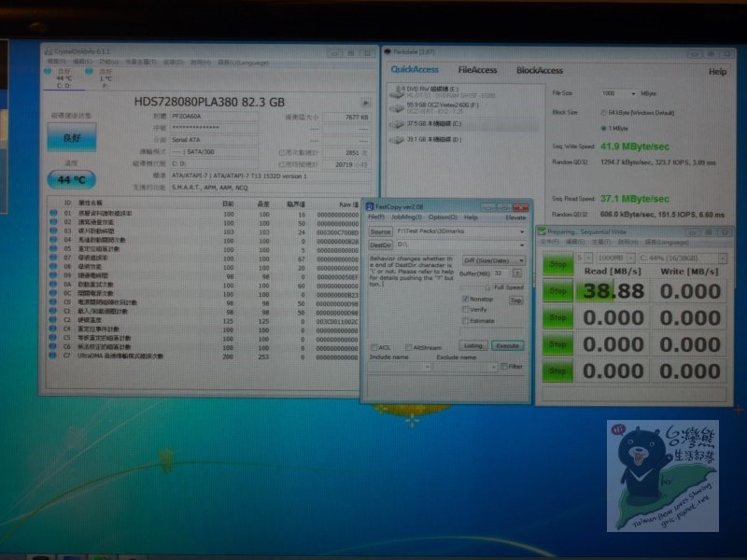Image resolution: width=747 pixels, height=560 pixels.
Task: Select the 64 kByte Windows Default block size
Action: pyautogui.click(x=604, y=113)
